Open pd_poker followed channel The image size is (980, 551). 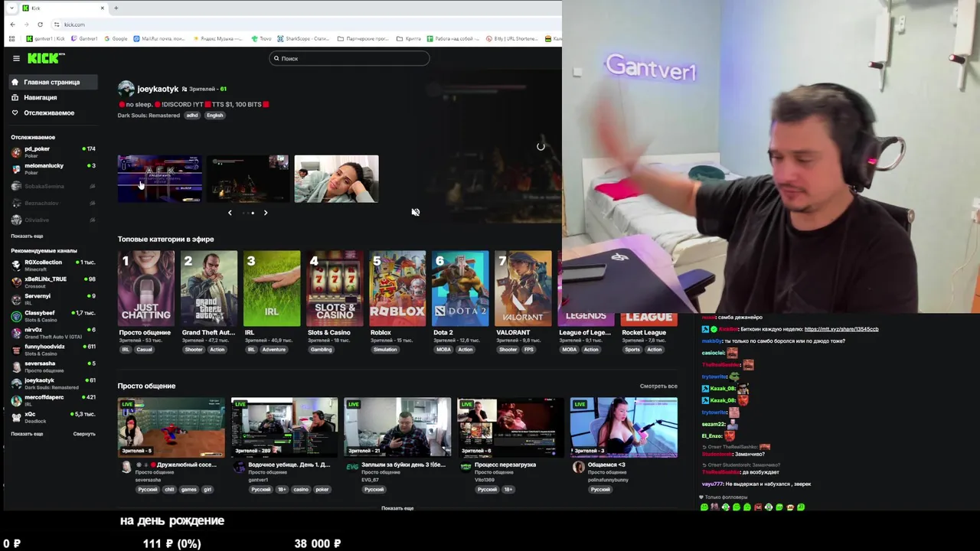click(x=53, y=152)
